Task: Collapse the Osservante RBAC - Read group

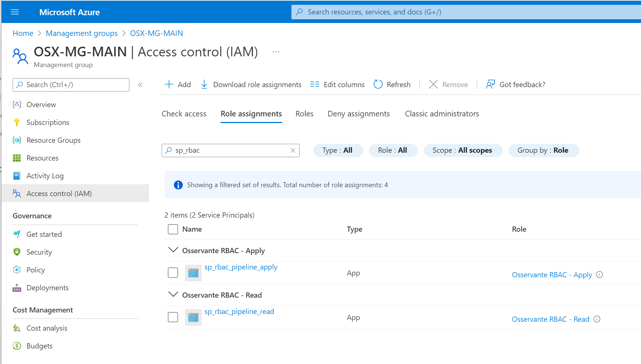Action: coord(173,294)
